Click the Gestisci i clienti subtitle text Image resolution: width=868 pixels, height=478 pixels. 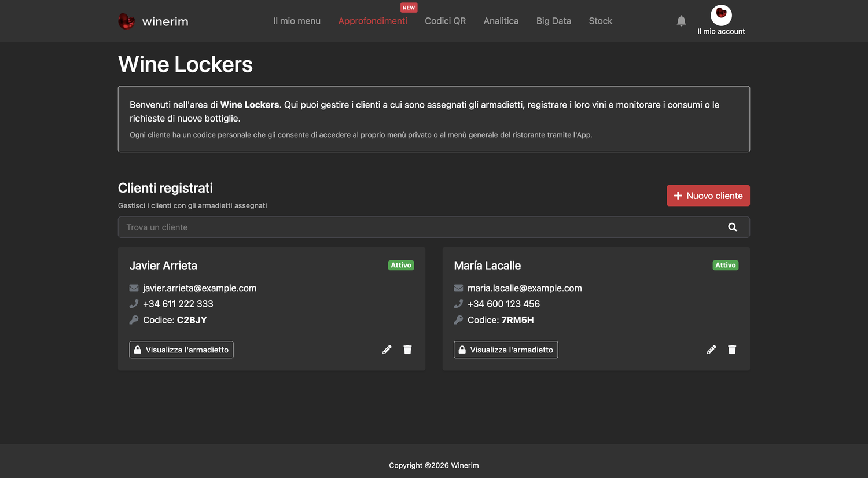tap(193, 205)
